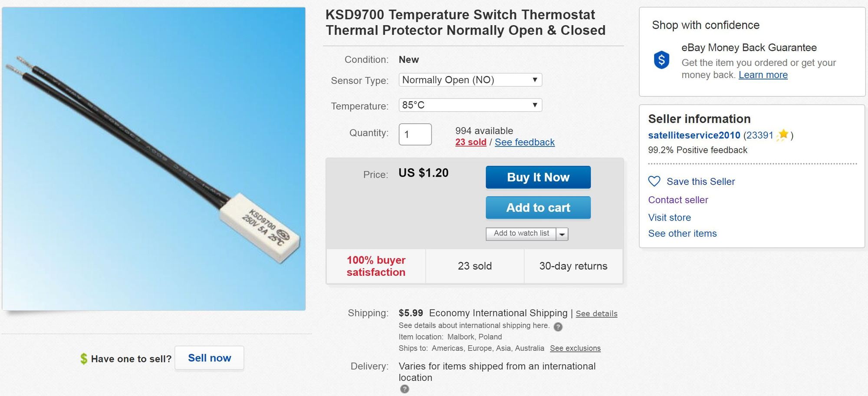868x396 pixels.
Task: Open the satelliteservice2010 seller profile
Action: point(694,135)
